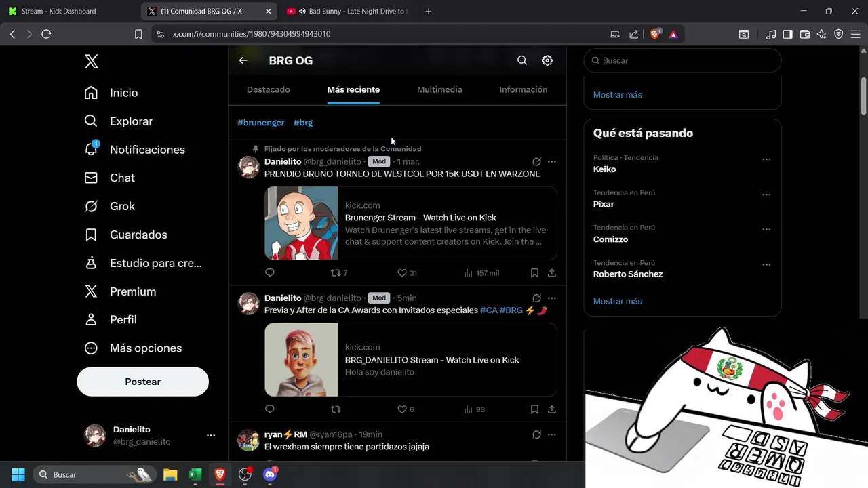The height and width of the screenshot is (488, 868).
Task: Repost the post with 7 reposts
Action: pos(338,272)
